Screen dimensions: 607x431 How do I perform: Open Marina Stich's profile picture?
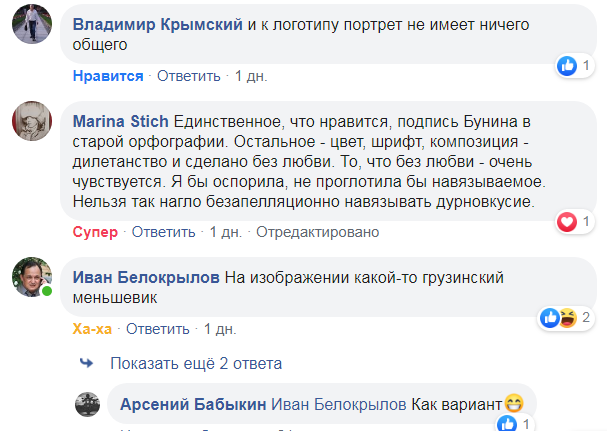pos(31,126)
